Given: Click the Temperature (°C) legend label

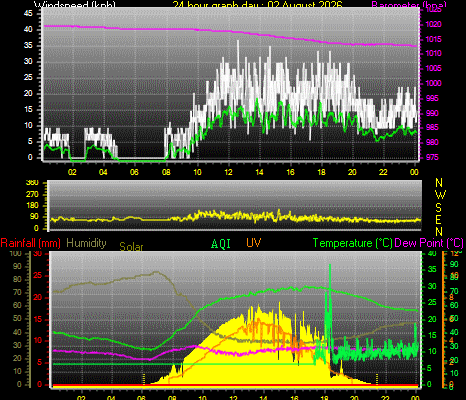Looking at the screenshot, I should tap(353, 243).
